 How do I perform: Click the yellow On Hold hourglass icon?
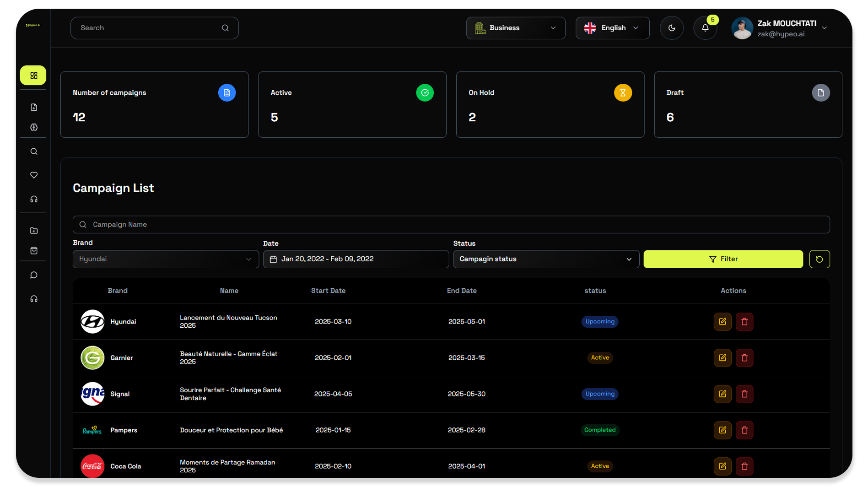tap(623, 93)
